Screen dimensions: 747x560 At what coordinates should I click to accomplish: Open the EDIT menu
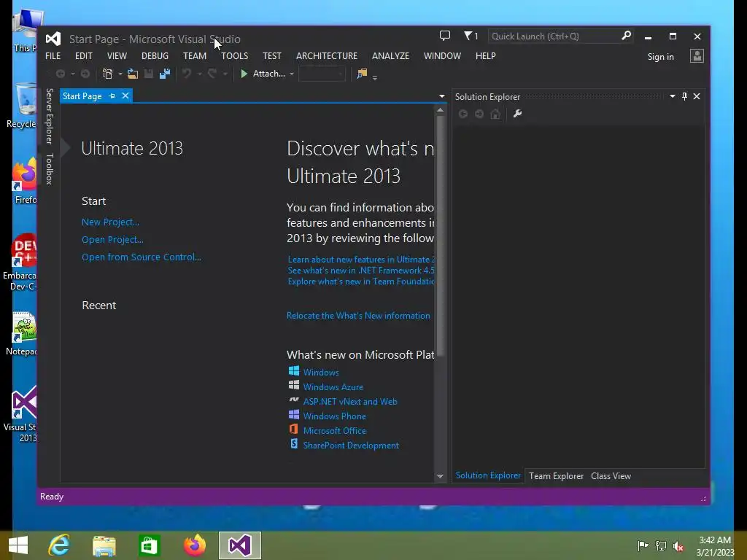tap(84, 55)
